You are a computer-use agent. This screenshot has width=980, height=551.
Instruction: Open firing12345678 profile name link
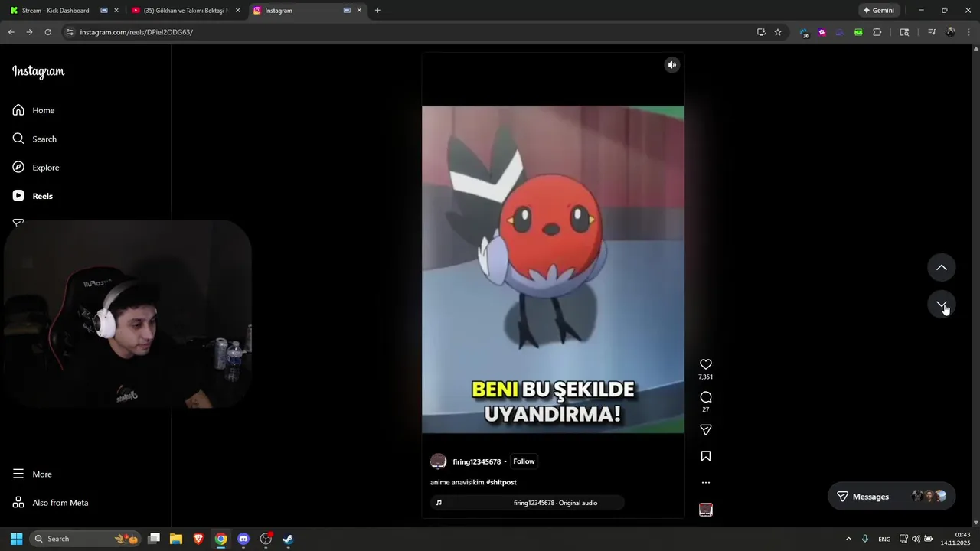476,462
